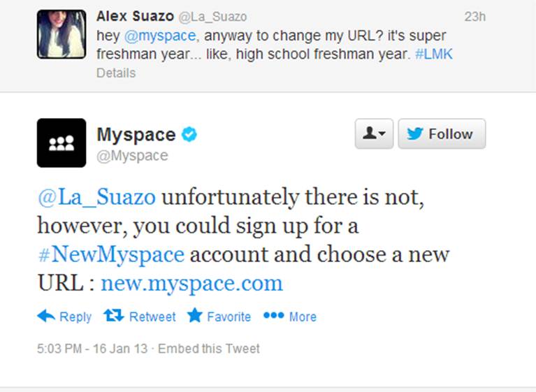Click the @La_Suazo mention in the reply
This screenshot has height=392, width=536.
[x=97, y=197]
